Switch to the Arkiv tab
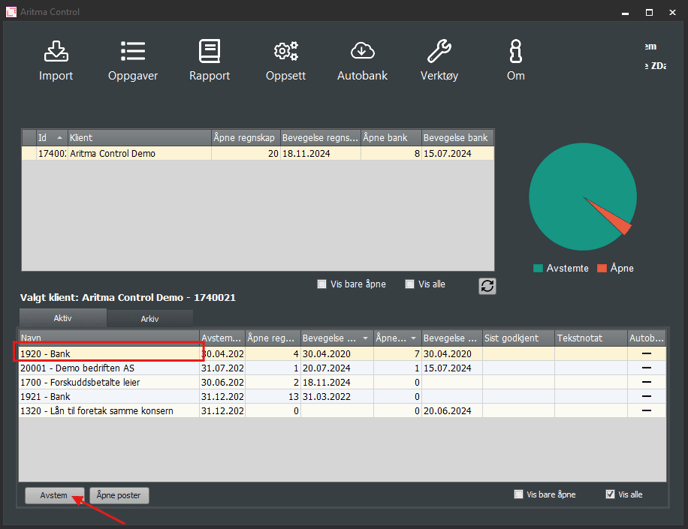This screenshot has height=529, width=688. pos(149,318)
